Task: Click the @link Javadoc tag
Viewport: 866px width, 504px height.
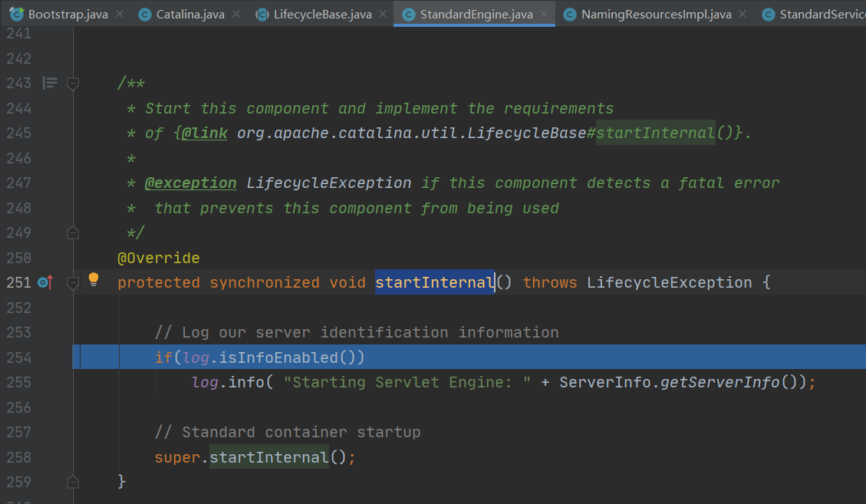Action: coord(204,133)
